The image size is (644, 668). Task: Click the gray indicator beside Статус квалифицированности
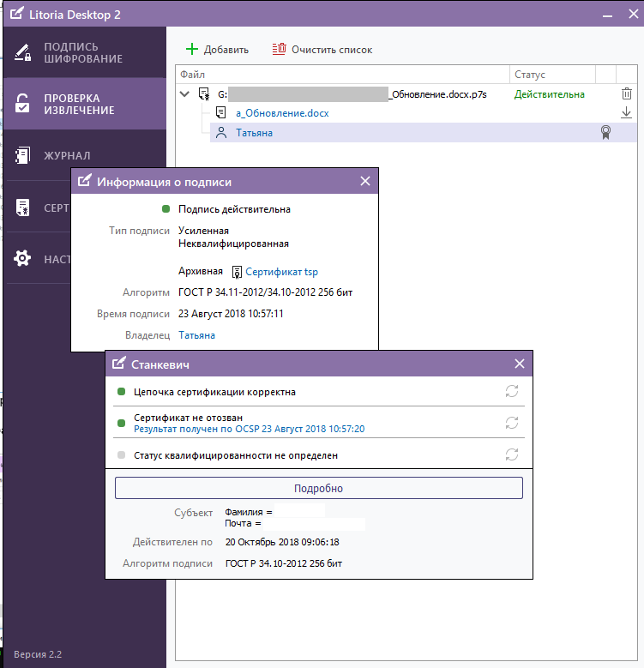122,455
